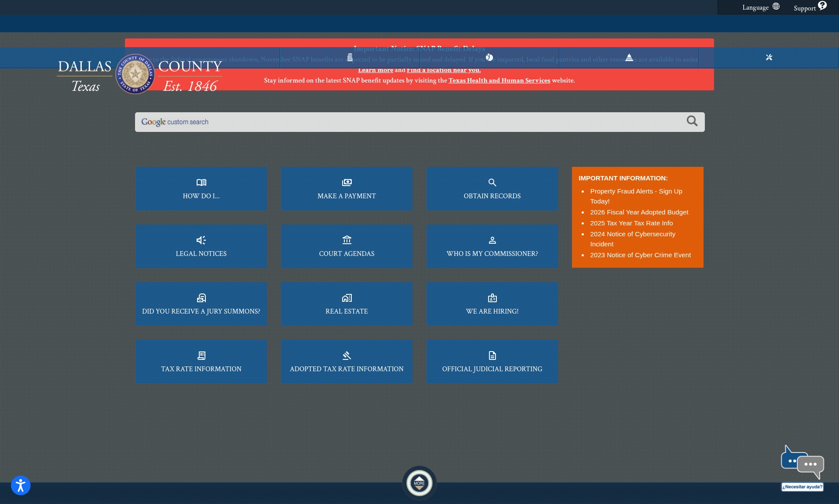
Task: Click the capitol dome icon in navigation bar
Action: [629, 57]
